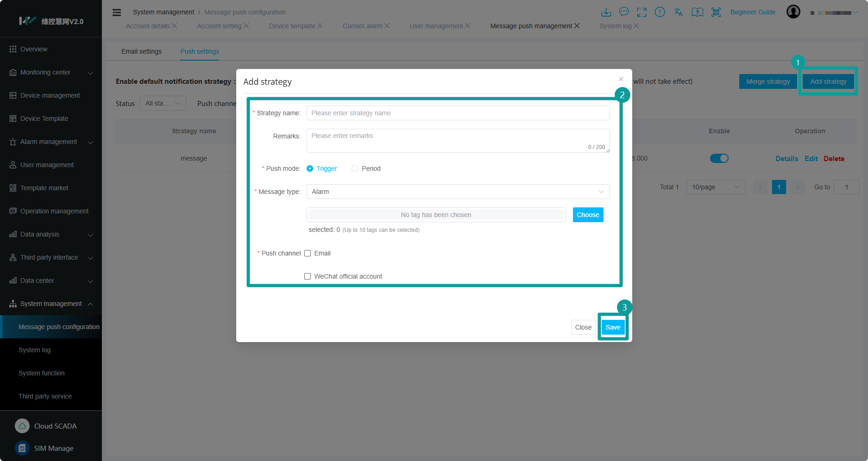Click the Strategy name input field

tap(458, 113)
